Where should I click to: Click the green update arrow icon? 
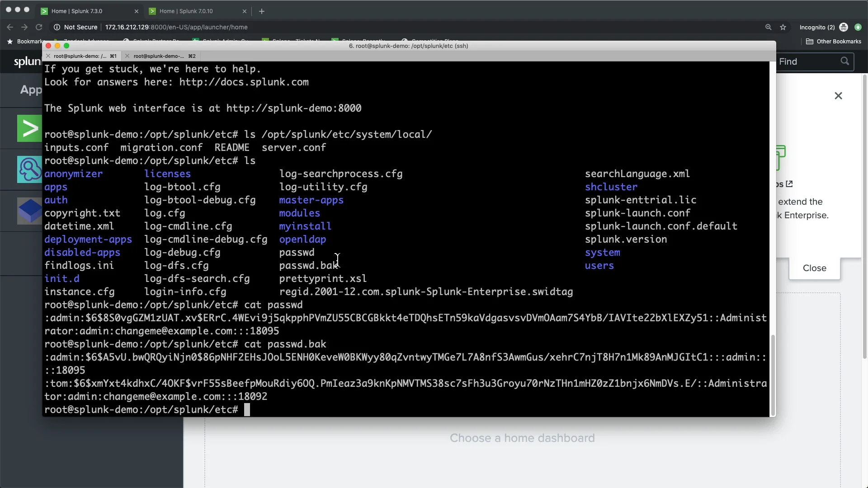click(858, 27)
